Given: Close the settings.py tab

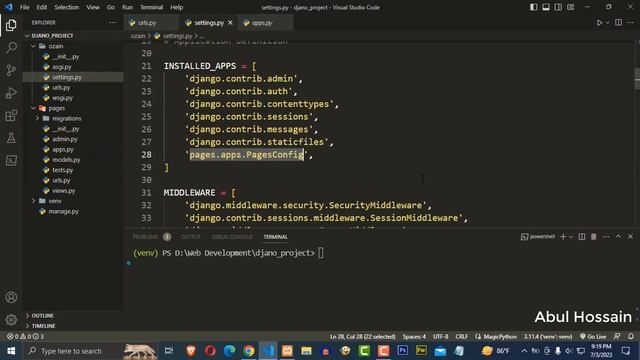Looking at the screenshot, I should pos(230,23).
